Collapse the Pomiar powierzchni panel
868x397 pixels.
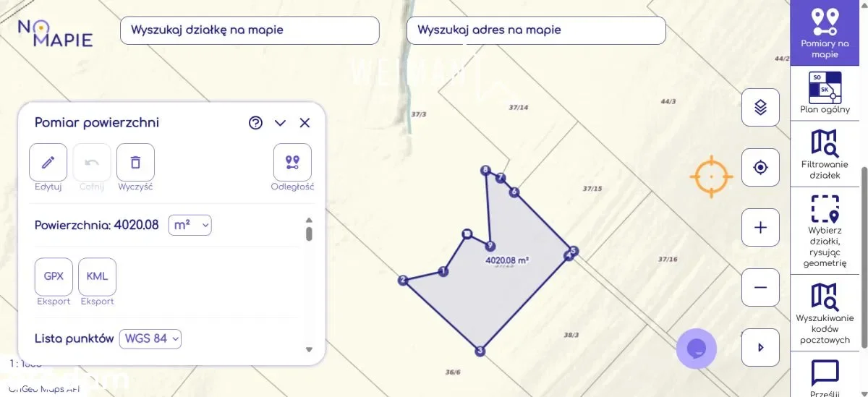click(x=281, y=123)
